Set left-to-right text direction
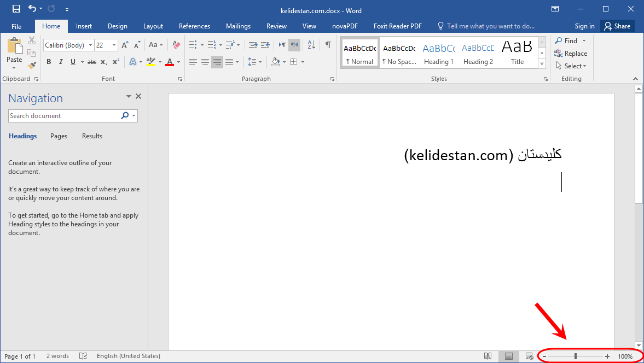This screenshot has height=363, width=644. click(x=282, y=45)
